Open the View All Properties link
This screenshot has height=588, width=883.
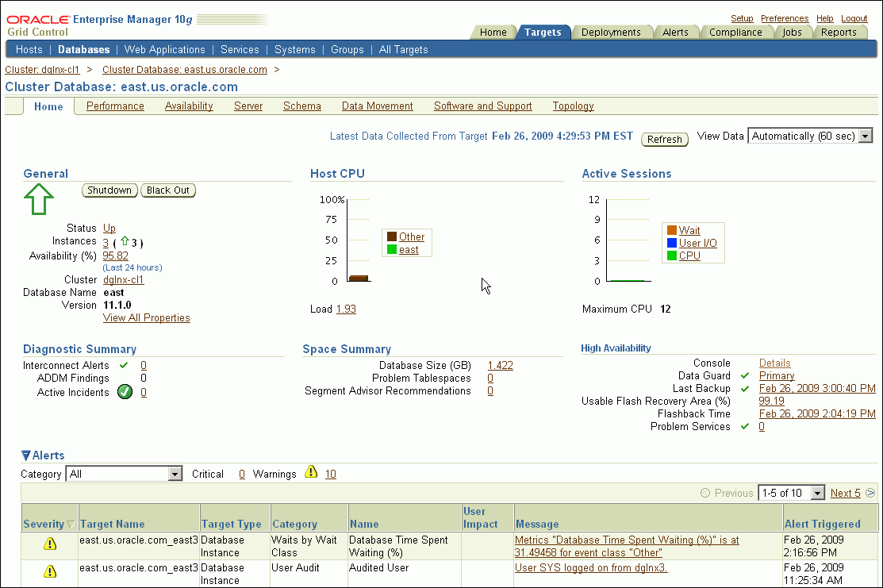(x=147, y=317)
